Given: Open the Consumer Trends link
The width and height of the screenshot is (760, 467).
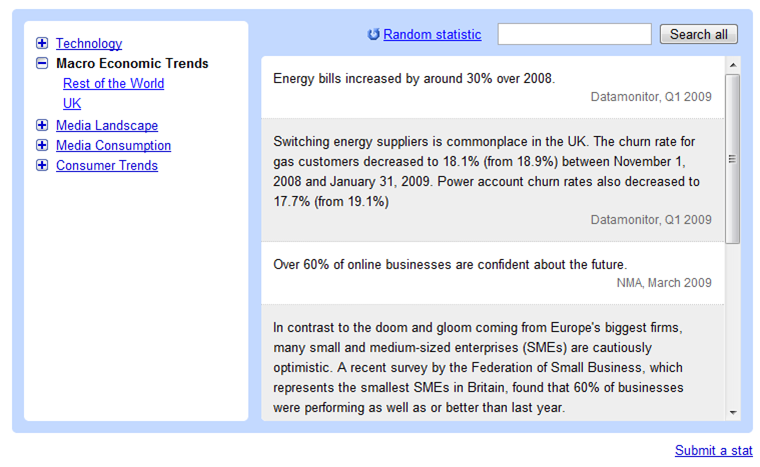Looking at the screenshot, I should (x=107, y=165).
